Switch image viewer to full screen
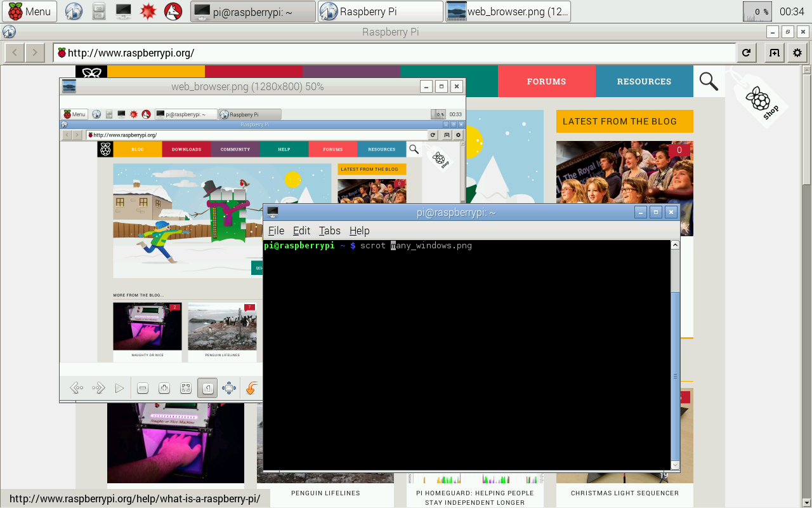812x508 pixels. [229, 388]
